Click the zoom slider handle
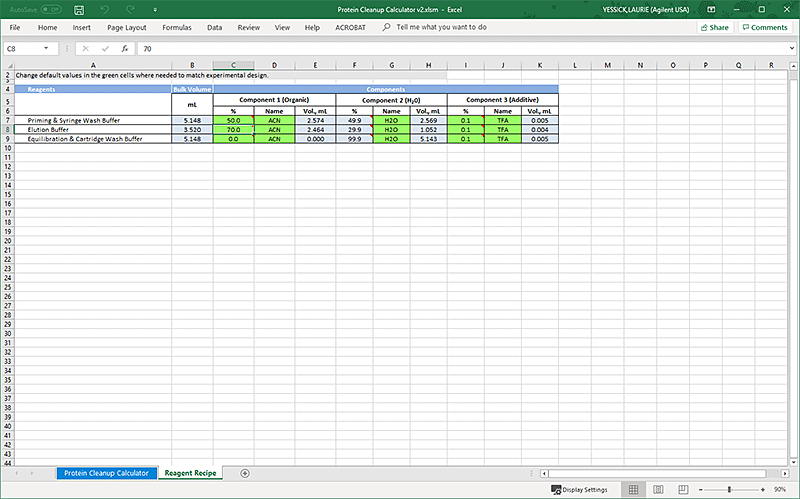This screenshot has height=499, width=800. point(729,489)
